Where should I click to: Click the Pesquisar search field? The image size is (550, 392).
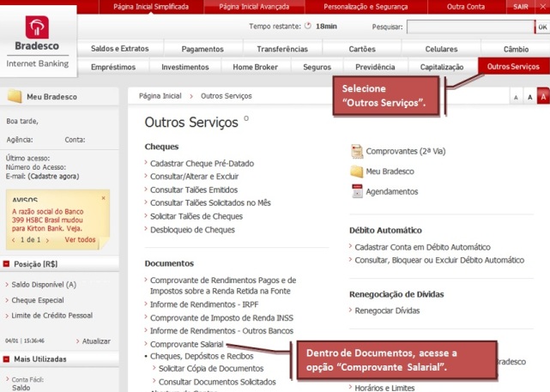470,27
